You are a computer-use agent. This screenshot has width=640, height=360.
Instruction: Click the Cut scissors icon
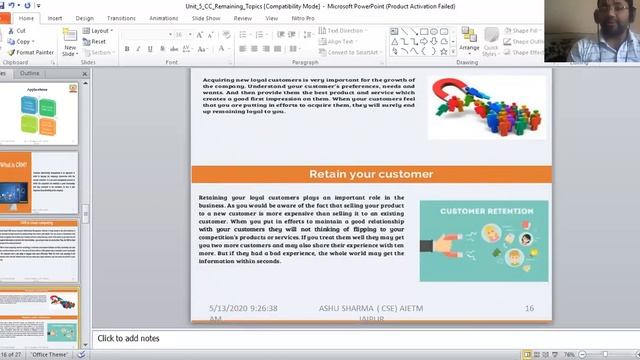coord(11,31)
